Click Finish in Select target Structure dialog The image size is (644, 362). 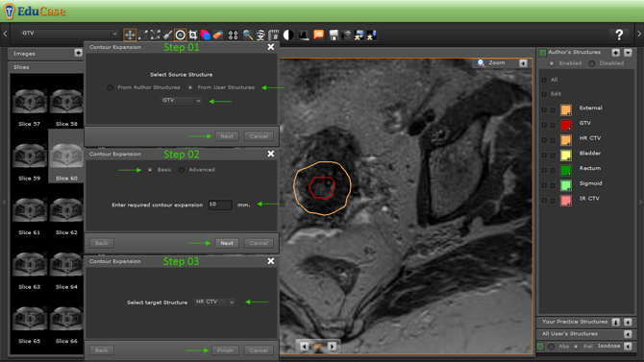click(x=225, y=350)
